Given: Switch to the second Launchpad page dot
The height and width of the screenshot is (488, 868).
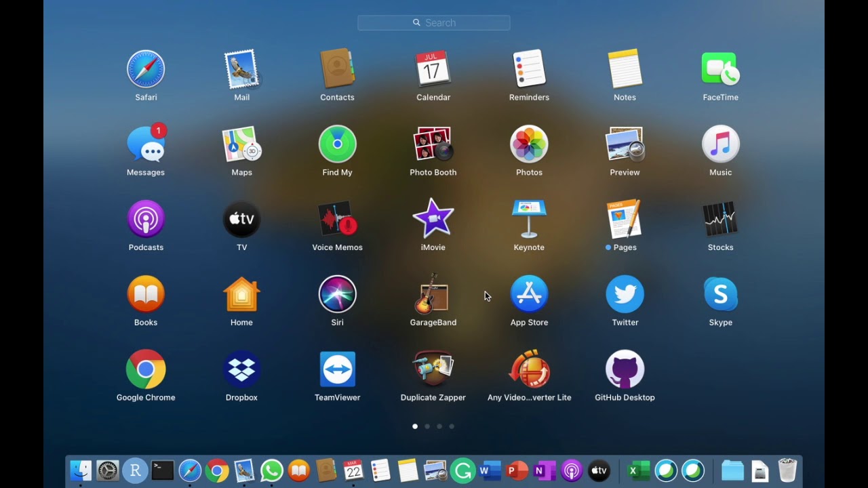Looking at the screenshot, I should pyautogui.click(x=427, y=426).
